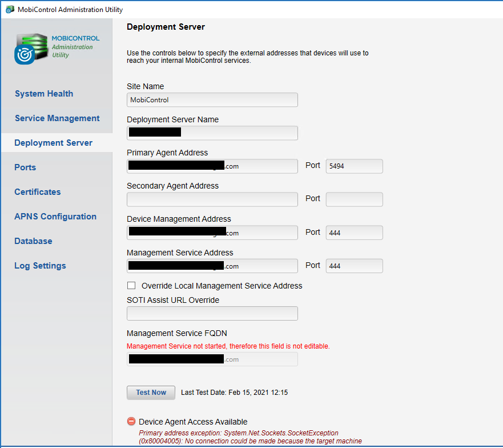Open the Ports settings page
Screen dimensions: 503x448
25,167
